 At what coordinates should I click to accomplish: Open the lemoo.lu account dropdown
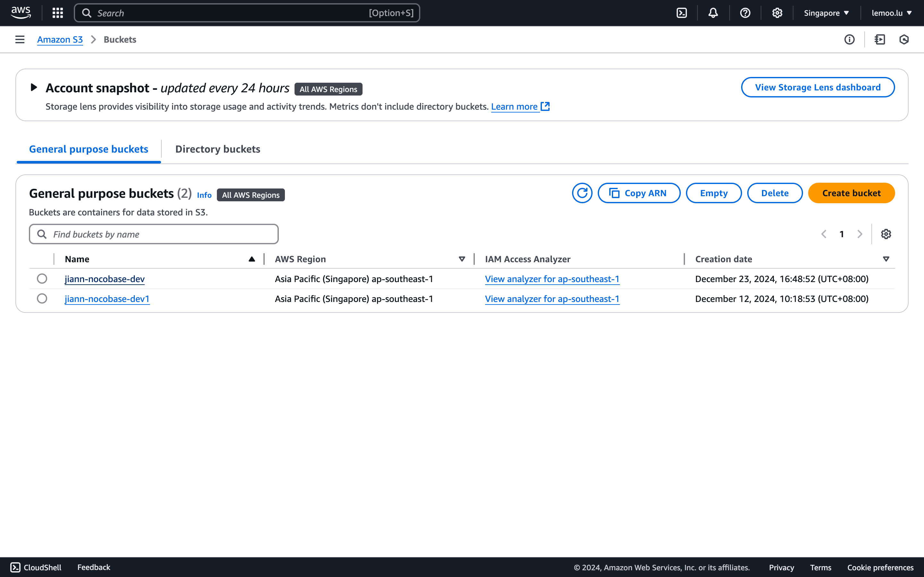(x=892, y=13)
